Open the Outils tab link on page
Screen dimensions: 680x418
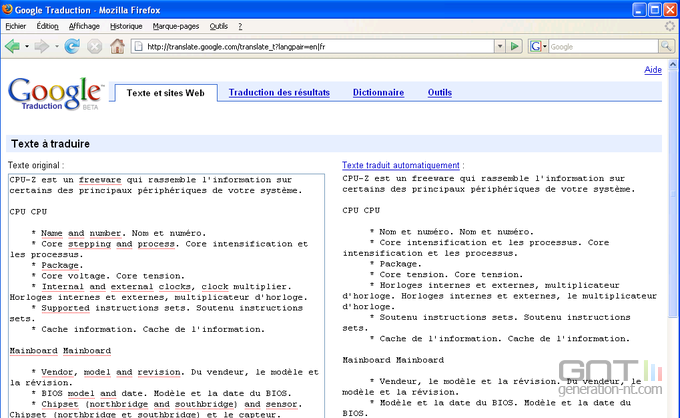coord(440,92)
